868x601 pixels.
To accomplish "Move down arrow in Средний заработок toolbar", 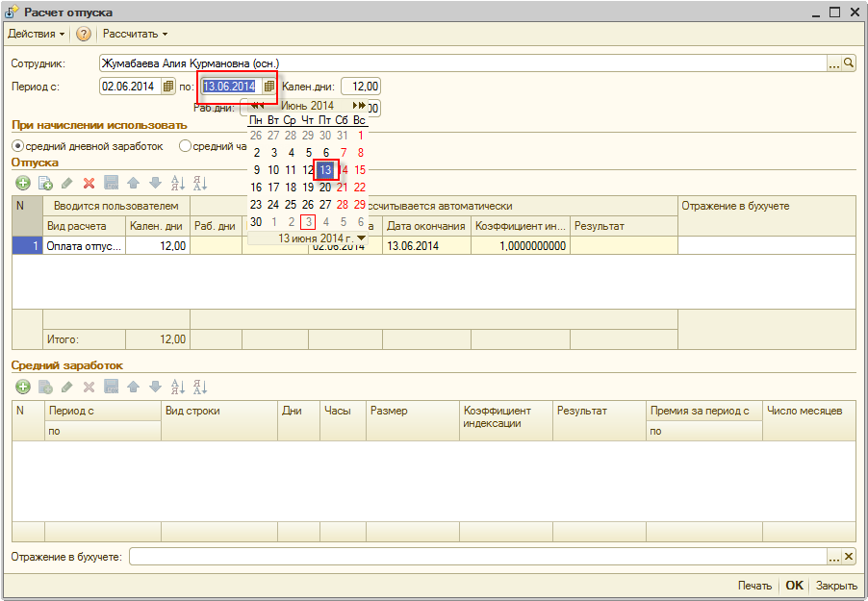I will pyautogui.click(x=156, y=387).
